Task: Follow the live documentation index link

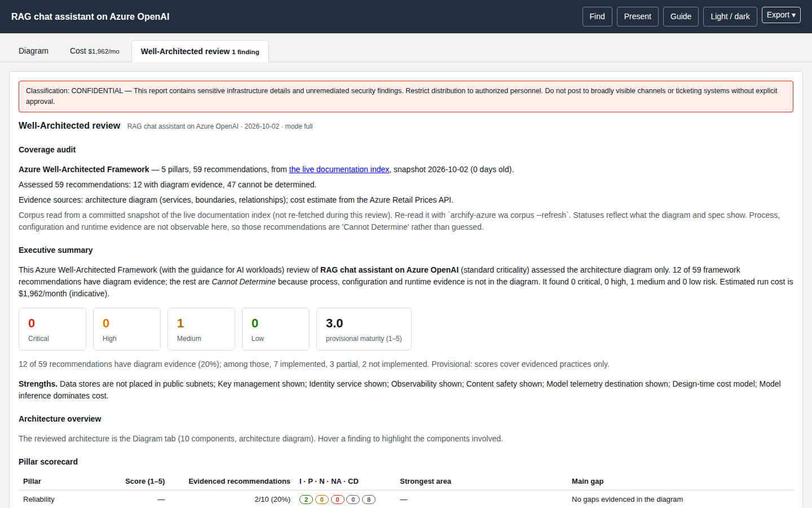Action: [x=339, y=169]
